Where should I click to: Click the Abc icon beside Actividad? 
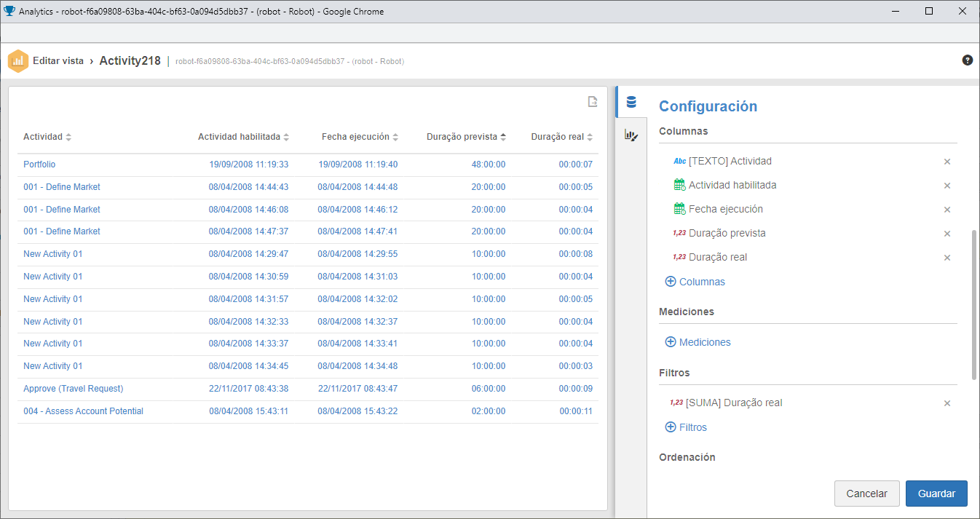coord(680,162)
